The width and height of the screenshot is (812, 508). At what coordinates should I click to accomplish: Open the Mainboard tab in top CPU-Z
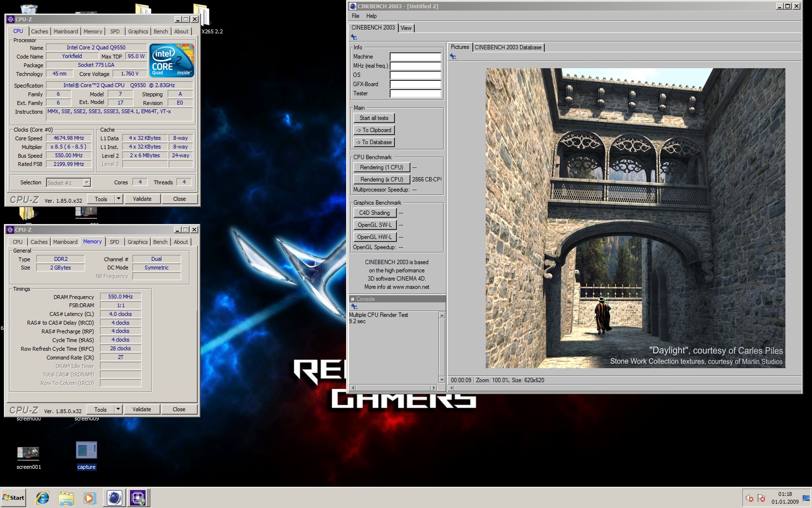66,31
